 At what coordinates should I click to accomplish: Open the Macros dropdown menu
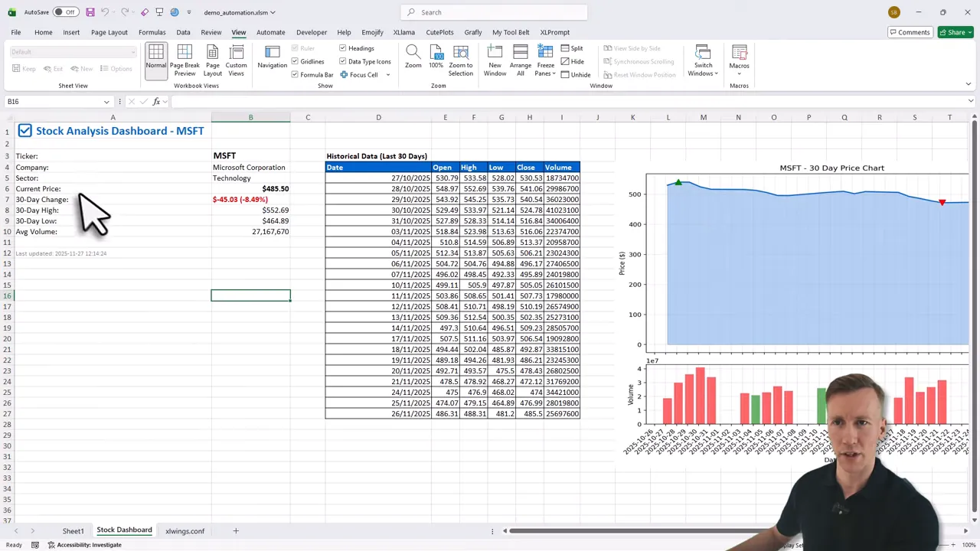pos(739,73)
